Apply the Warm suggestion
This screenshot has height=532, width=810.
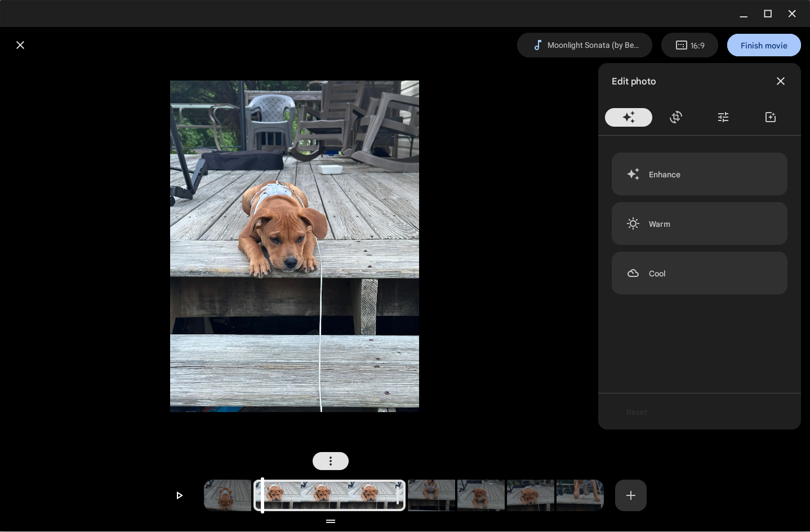(x=700, y=223)
